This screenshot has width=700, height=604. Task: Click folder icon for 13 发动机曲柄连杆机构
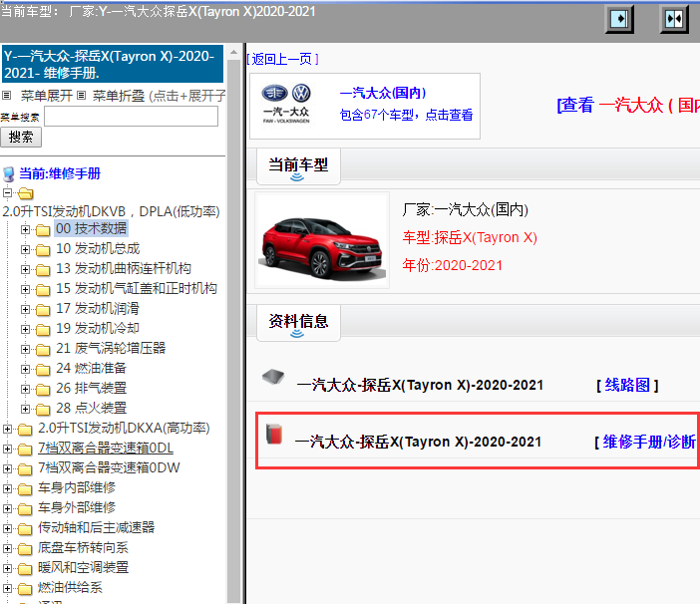tap(43, 270)
